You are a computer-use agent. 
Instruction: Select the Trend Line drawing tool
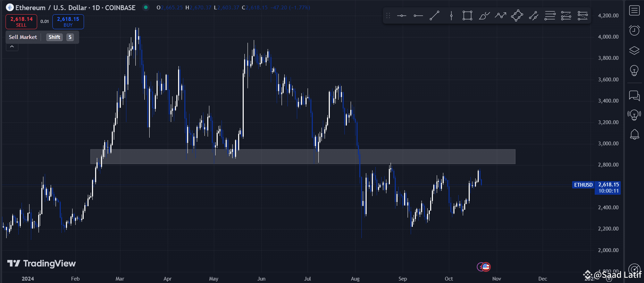coord(435,16)
